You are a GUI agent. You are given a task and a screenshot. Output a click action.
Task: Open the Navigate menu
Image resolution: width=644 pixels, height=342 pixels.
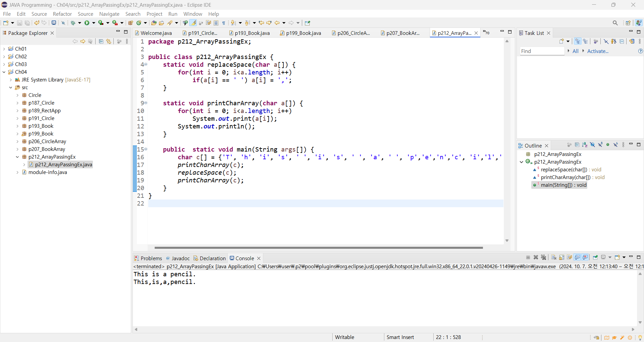click(x=109, y=14)
